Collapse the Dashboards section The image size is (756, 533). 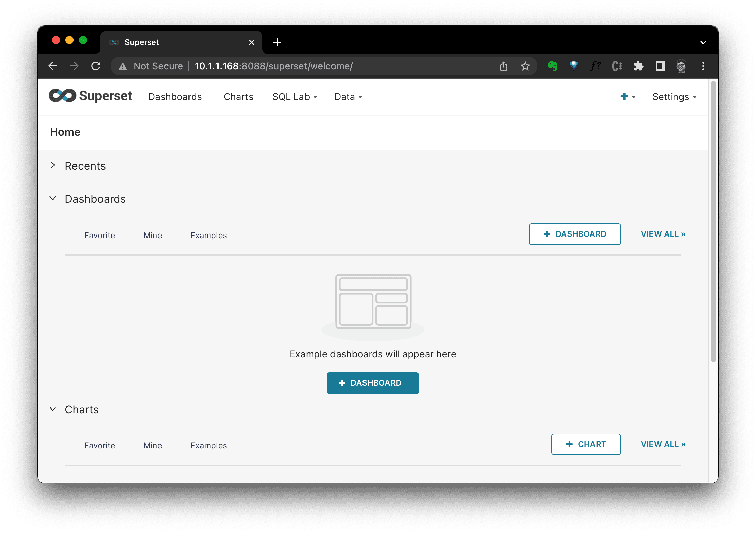53,198
